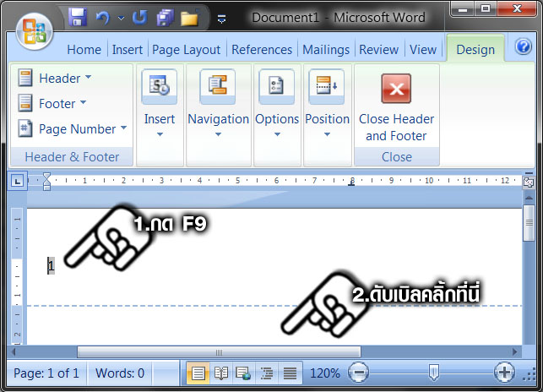
Task: Switch to Full Screen Reading view
Action: (x=221, y=373)
